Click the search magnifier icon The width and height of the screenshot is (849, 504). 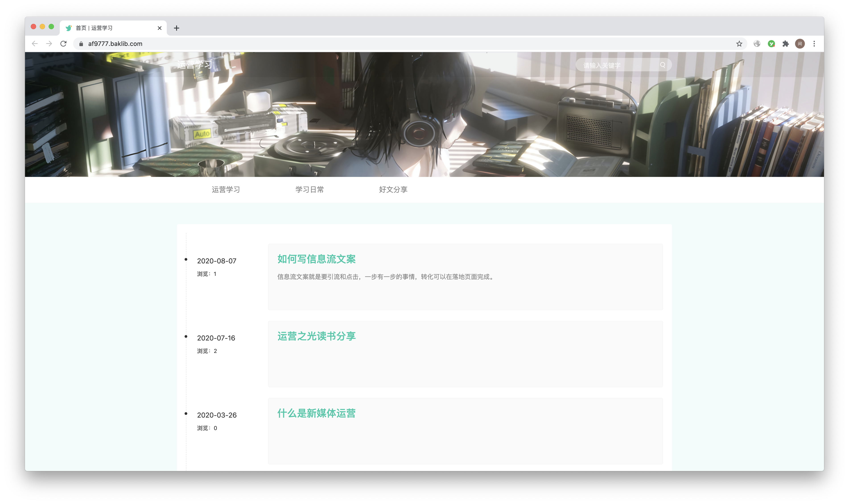662,65
